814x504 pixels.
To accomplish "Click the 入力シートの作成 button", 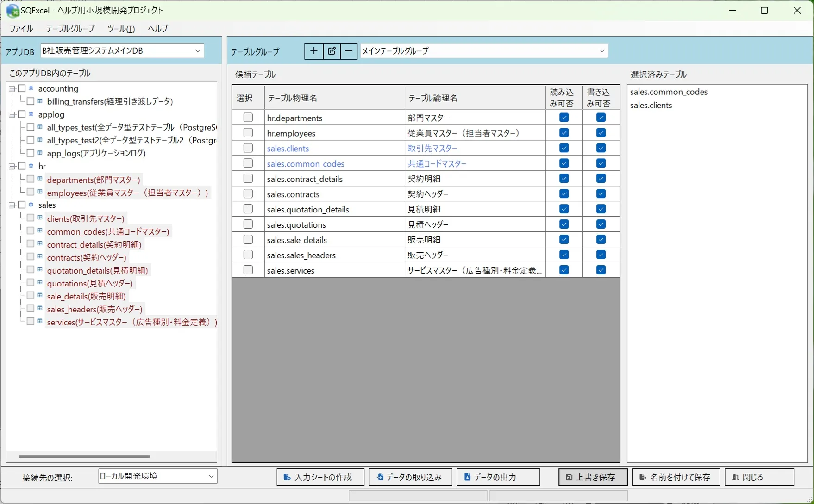I will (320, 477).
